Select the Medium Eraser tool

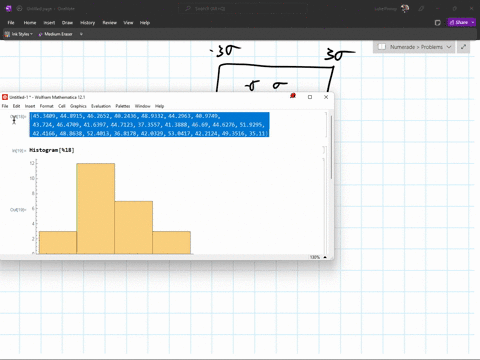[x=55, y=34]
